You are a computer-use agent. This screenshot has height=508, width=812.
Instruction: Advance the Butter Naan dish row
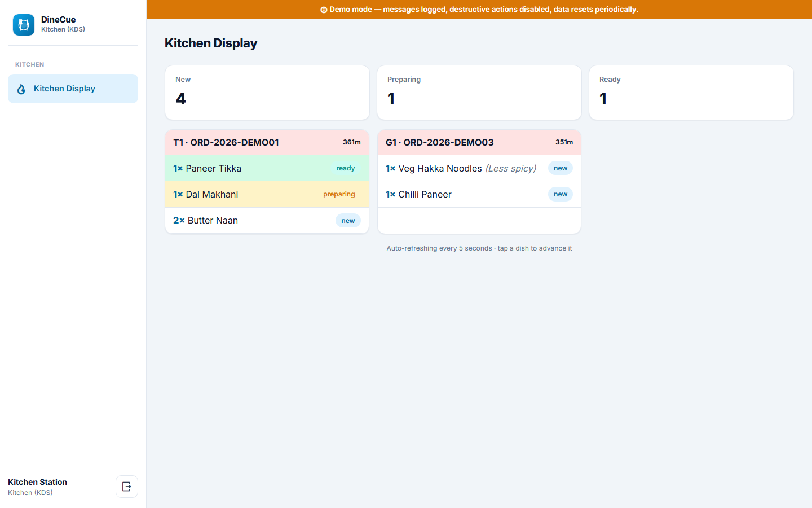[x=267, y=220]
